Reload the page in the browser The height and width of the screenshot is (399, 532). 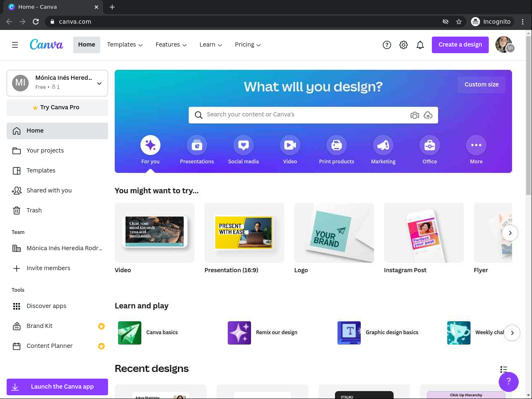pos(36,22)
